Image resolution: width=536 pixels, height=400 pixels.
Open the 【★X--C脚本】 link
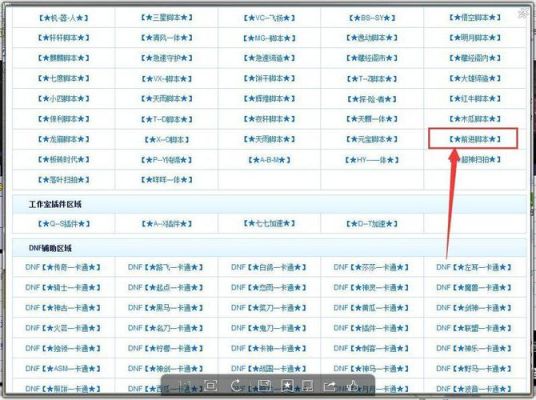tap(166, 139)
